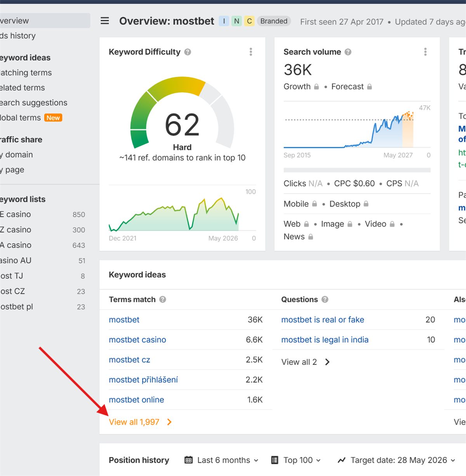Click the gray clicks distribution bar
Viewport: 466px width, 476px height.
click(357, 170)
